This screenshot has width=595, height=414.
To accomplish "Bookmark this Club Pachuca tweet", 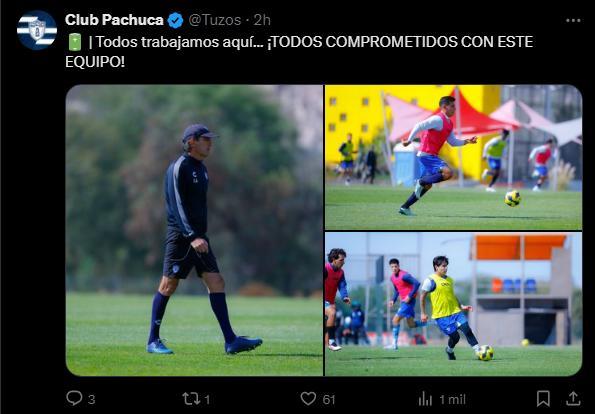I will (543, 398).
